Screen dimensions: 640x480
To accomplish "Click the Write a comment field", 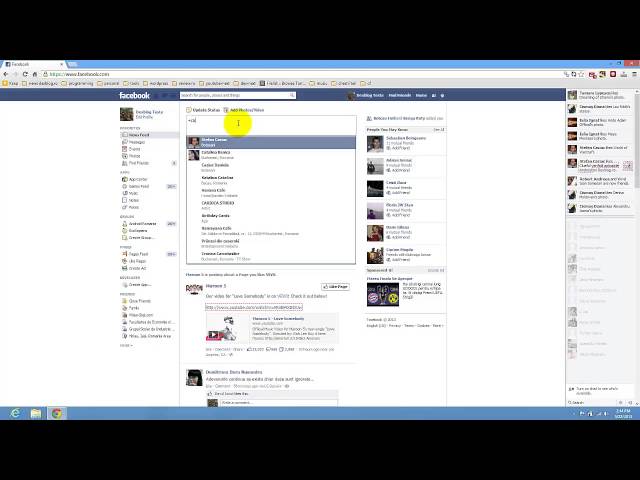I will coord(278,403).
